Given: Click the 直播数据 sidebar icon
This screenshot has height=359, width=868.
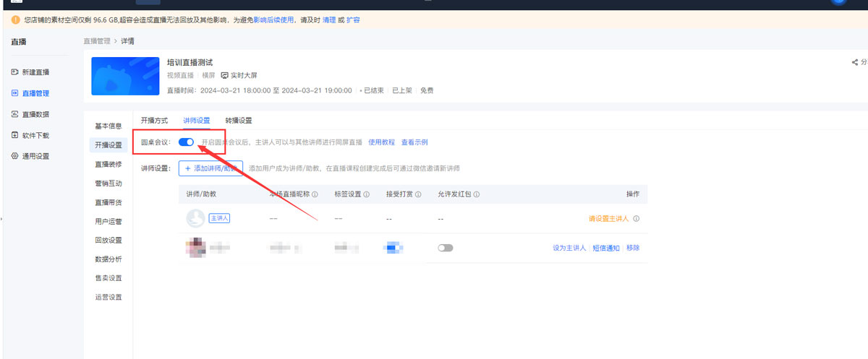Looking at the screenshot, I should pyautogui.click(x=14, y=114).
